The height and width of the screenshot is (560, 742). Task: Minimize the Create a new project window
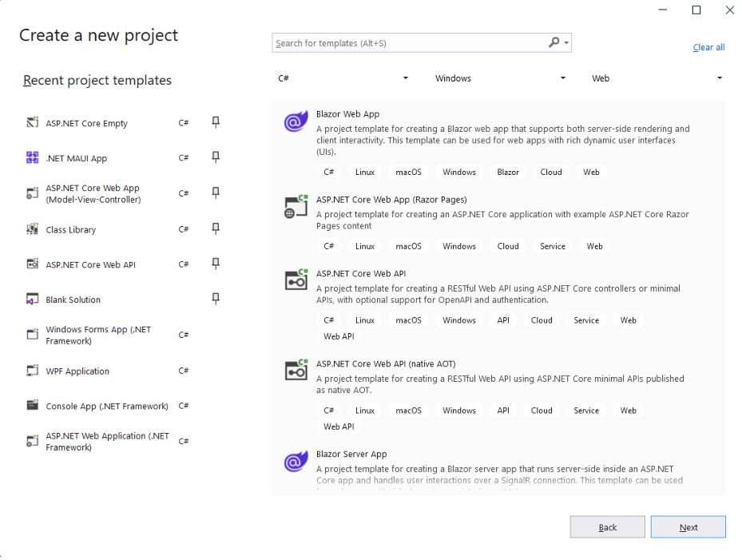point(662,10)
